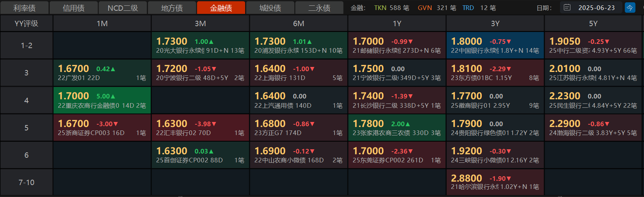The image size is (644, 197).
Task: Switch to the 利率债 tab
Action: coord(24,8)
